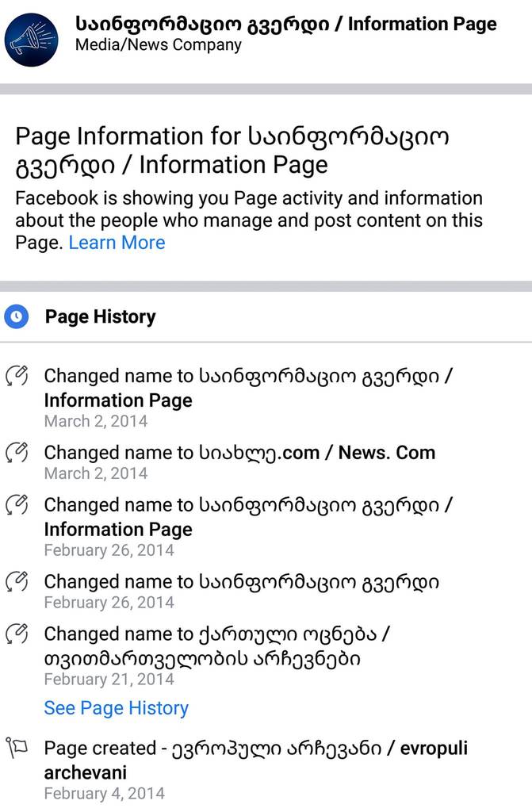Tap the Page created evropuli archevani entry
The image size is (532, 812).
[x=255, y=759]
